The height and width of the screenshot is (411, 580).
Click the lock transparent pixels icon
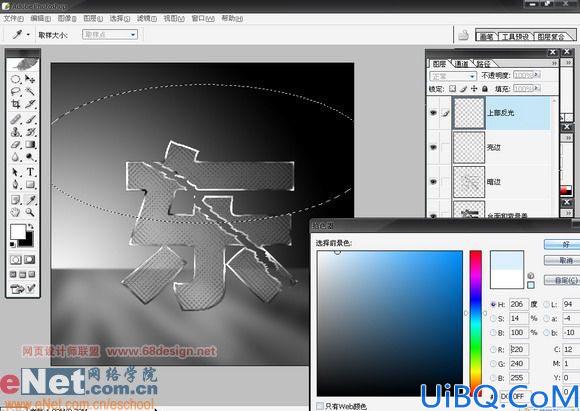pyautogui.click(x=452, y=89)
